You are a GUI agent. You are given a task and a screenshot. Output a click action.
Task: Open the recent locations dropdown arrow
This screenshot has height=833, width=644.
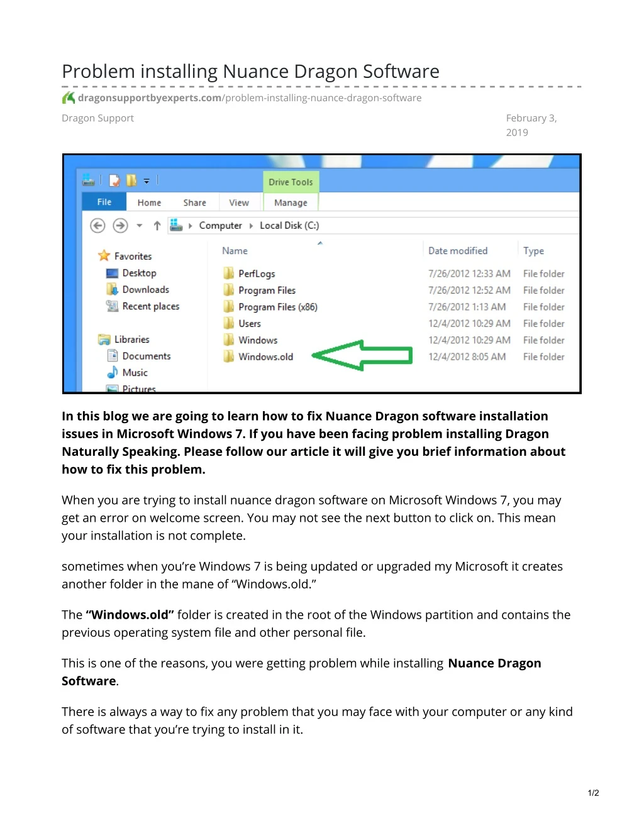click(x=140, y=226)
